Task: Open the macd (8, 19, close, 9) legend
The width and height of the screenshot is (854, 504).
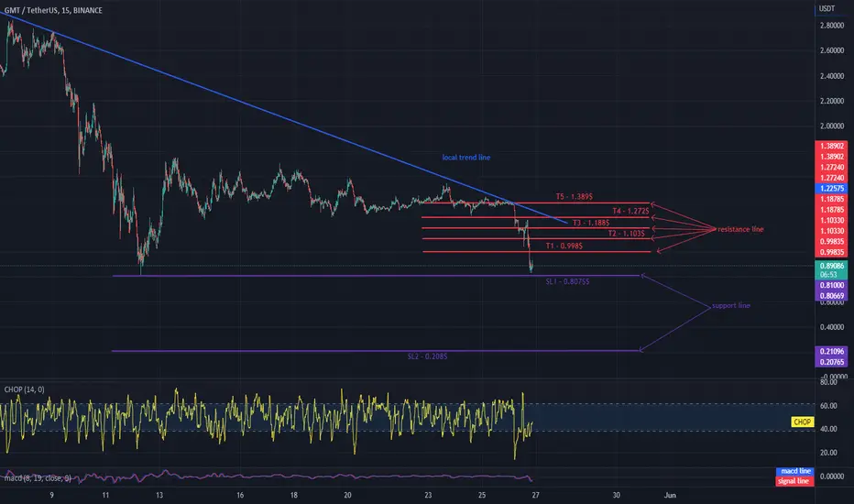Action: pyautogui.click(x=38, y=478)
